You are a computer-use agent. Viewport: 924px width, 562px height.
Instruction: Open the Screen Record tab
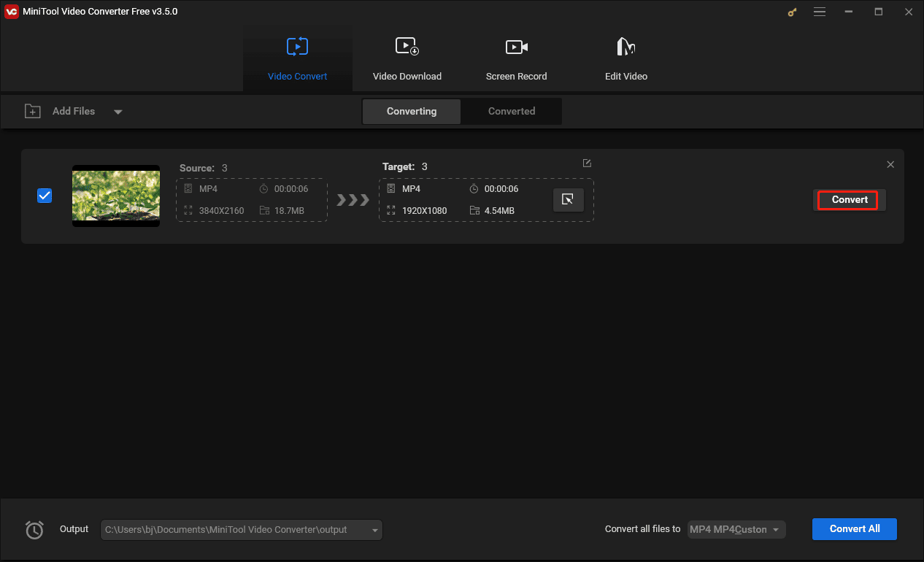(516, 58)
